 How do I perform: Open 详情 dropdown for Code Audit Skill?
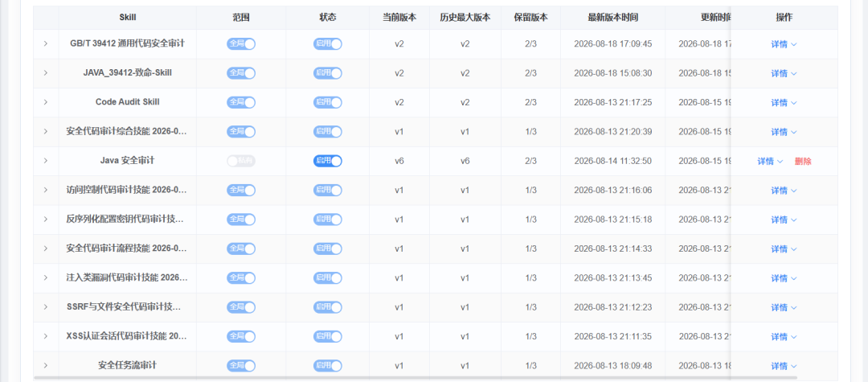[784, 103]
